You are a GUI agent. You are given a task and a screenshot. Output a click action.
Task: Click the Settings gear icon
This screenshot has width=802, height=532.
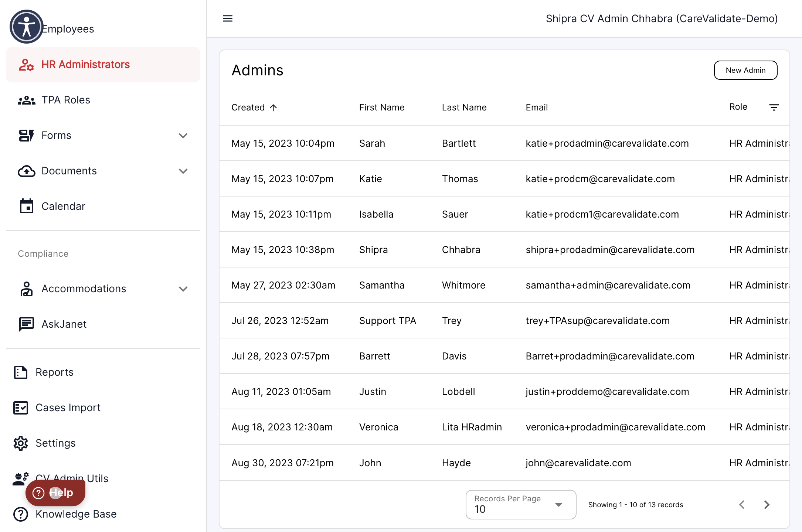click(x=21, y=443)
